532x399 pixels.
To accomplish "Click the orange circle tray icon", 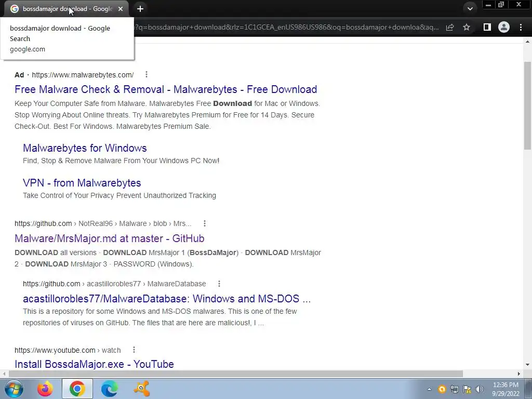I will click(442, 389).
